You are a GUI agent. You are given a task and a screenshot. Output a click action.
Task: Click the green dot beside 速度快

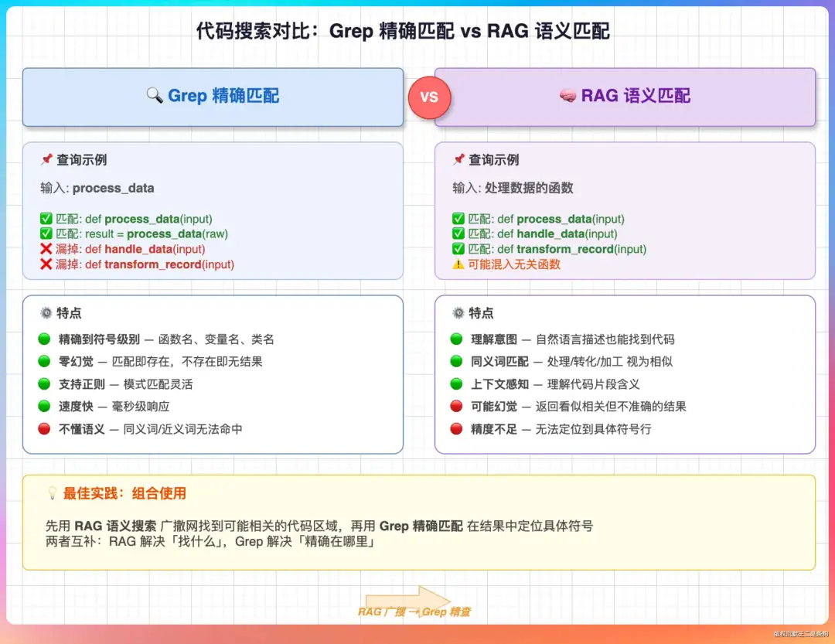pos(44,407)
